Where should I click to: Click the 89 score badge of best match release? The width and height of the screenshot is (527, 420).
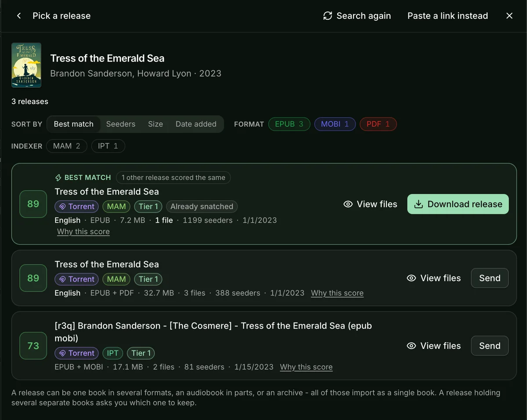click(x=33, y=204)
